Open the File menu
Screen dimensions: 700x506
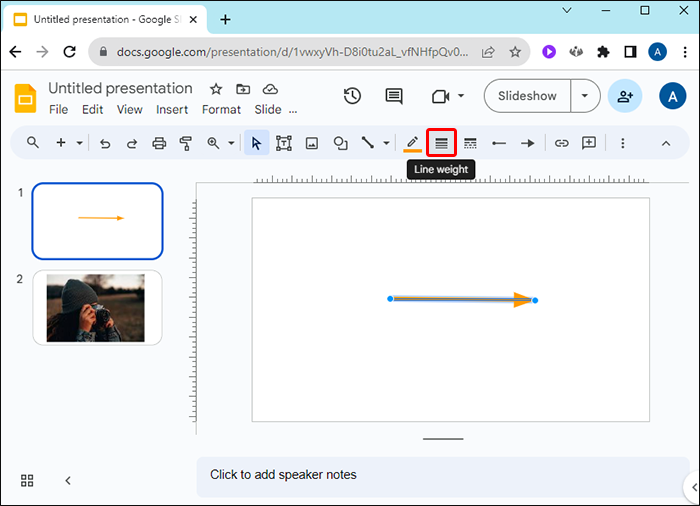point(58,109)
